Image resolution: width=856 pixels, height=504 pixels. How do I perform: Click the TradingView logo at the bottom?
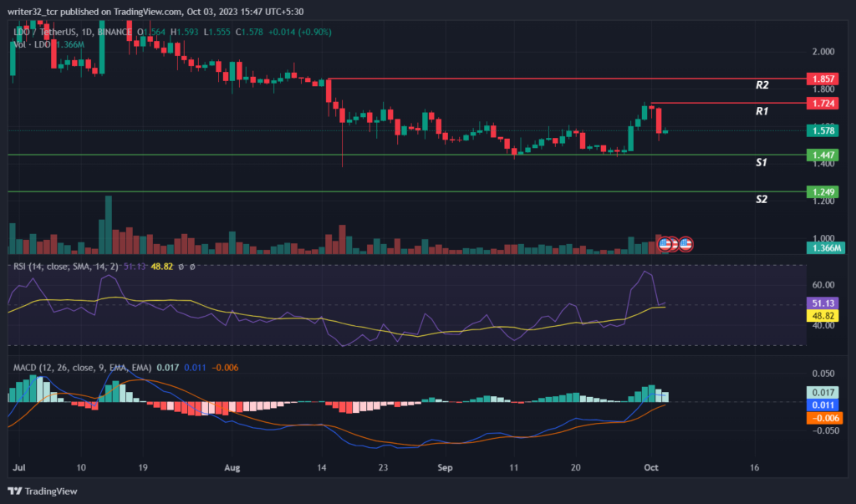[43, 491]
